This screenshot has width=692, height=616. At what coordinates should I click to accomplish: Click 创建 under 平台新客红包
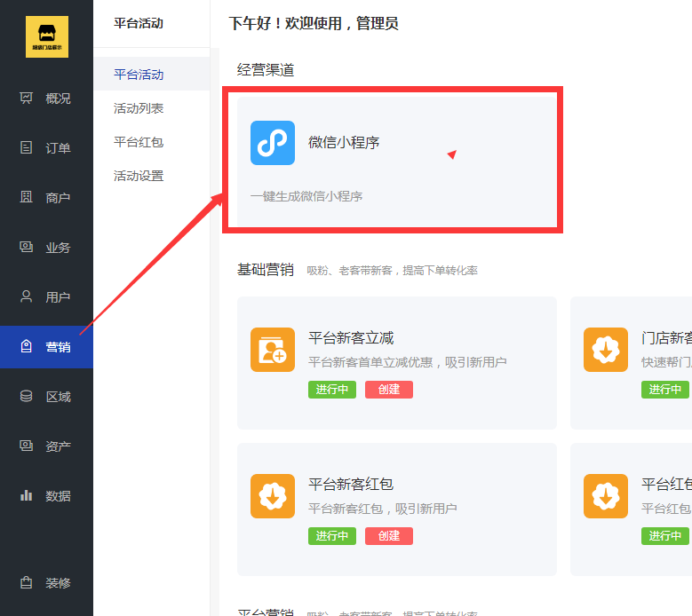[389, 536]
